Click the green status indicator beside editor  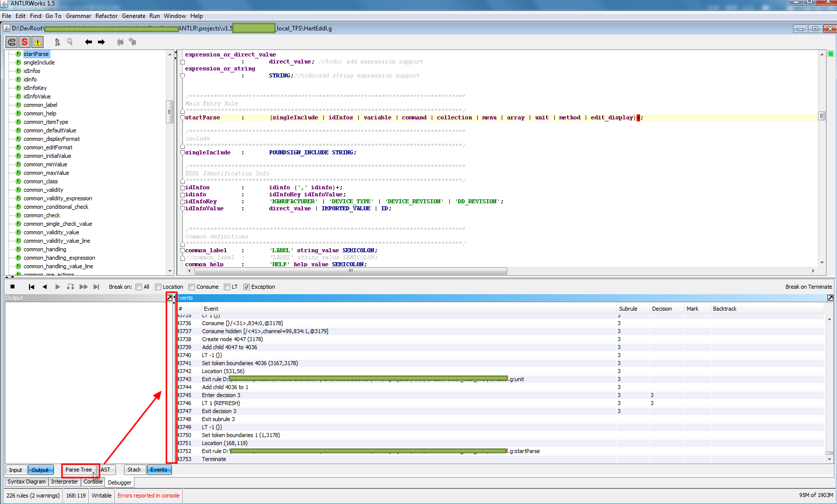tap(831, 54)
